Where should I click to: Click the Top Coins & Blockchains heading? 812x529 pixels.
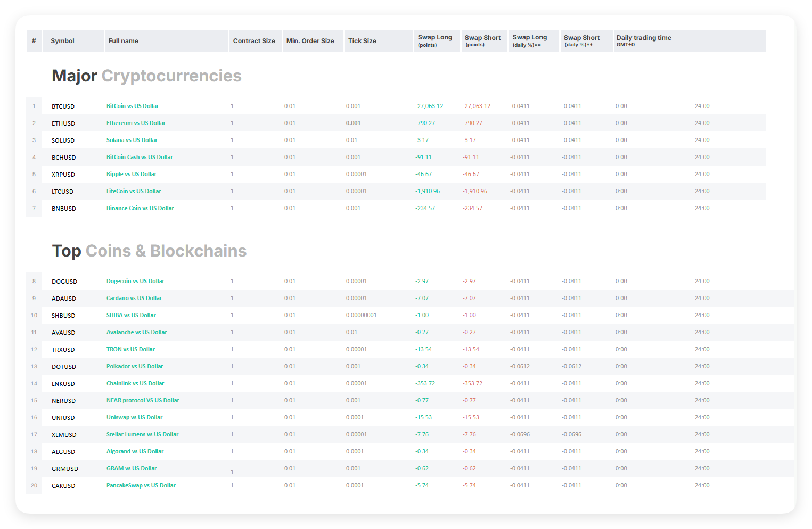click(149, 251)
